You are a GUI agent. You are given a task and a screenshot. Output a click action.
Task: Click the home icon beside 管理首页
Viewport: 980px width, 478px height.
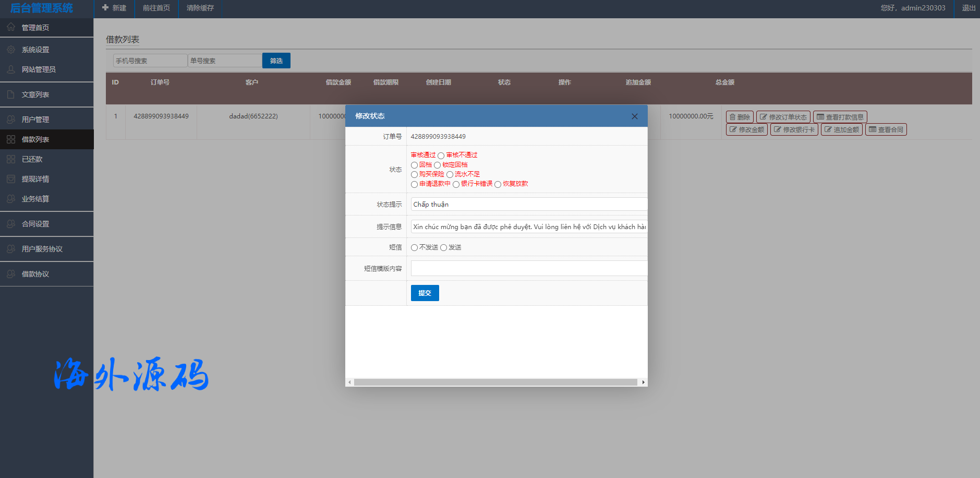[x=11, y=27]
